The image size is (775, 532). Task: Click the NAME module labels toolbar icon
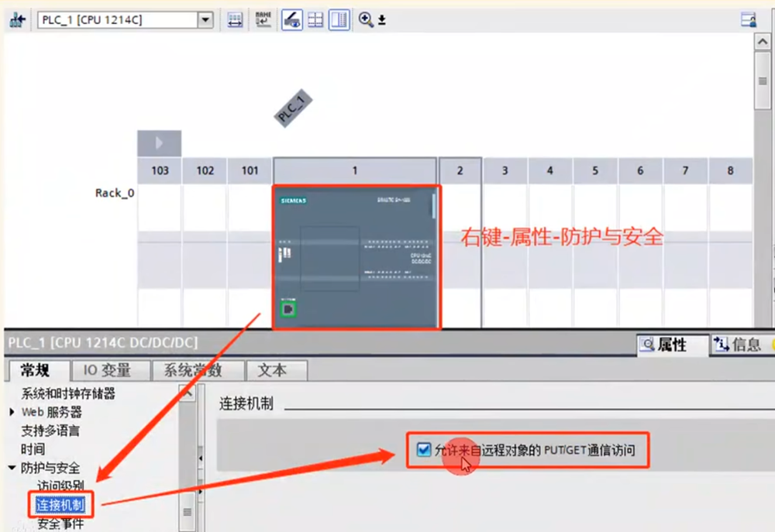263,20
